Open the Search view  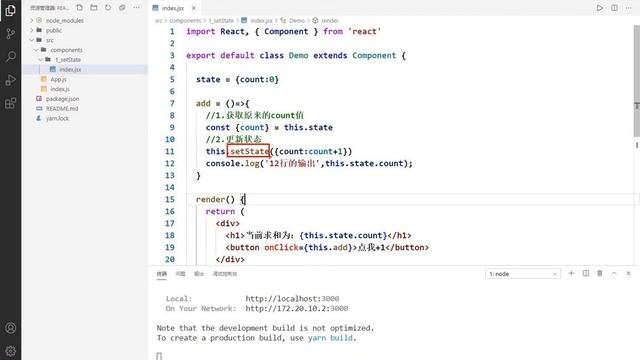[x=11, y=56]
